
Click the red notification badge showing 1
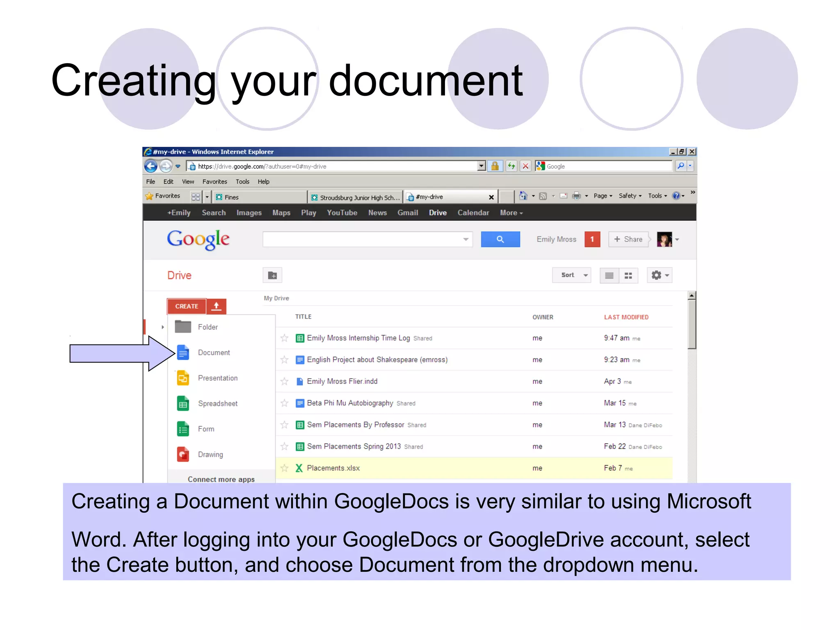(592, 239)
